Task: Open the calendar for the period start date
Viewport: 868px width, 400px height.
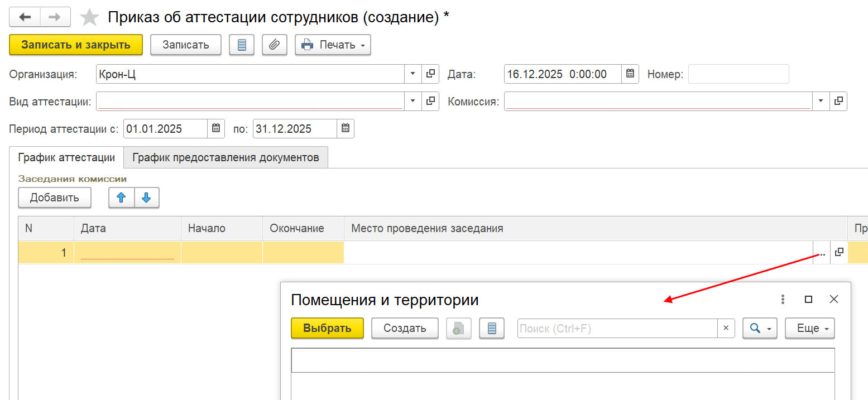Action: 216,129
